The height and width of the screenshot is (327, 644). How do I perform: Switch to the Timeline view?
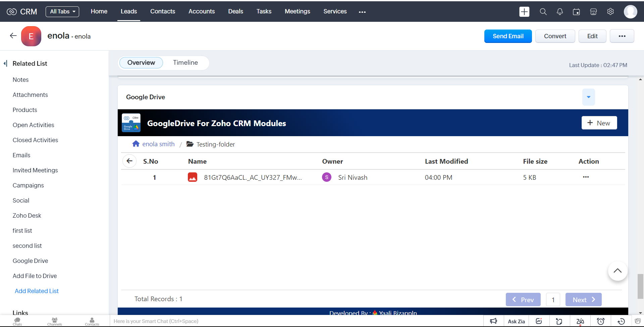click(185, 63)
